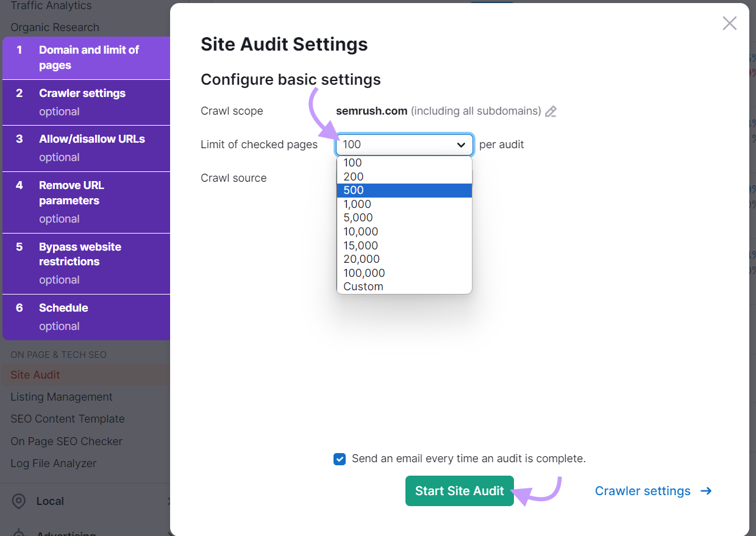Select 10,000 in the dropdown list
756x536 pixels.
(404, 232)
